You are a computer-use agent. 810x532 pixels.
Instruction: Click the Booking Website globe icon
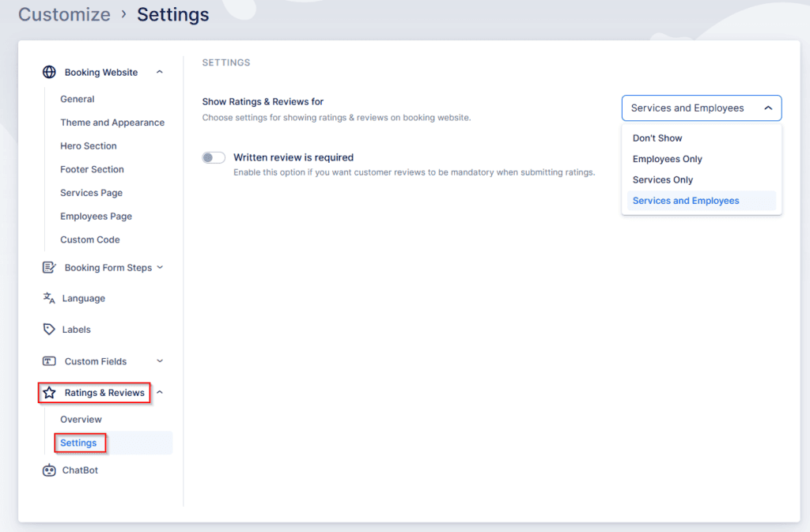point(49,72)
